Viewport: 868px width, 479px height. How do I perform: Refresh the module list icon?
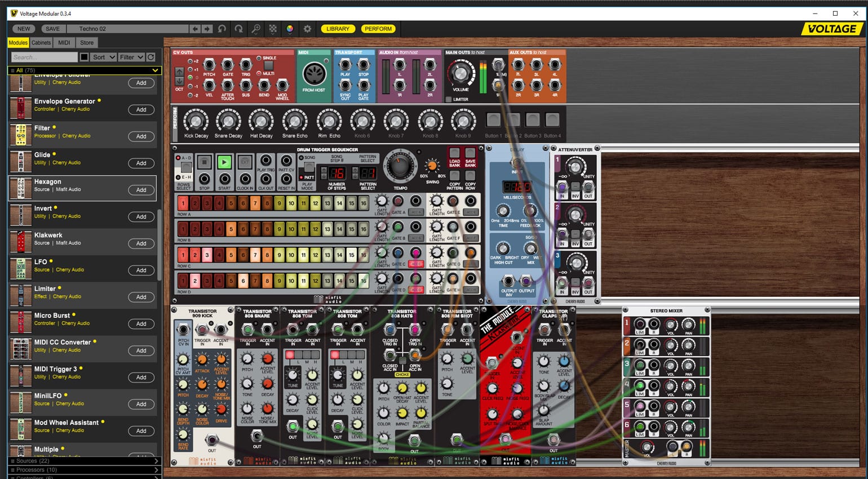pyautogui.click(x=151, y=57)
